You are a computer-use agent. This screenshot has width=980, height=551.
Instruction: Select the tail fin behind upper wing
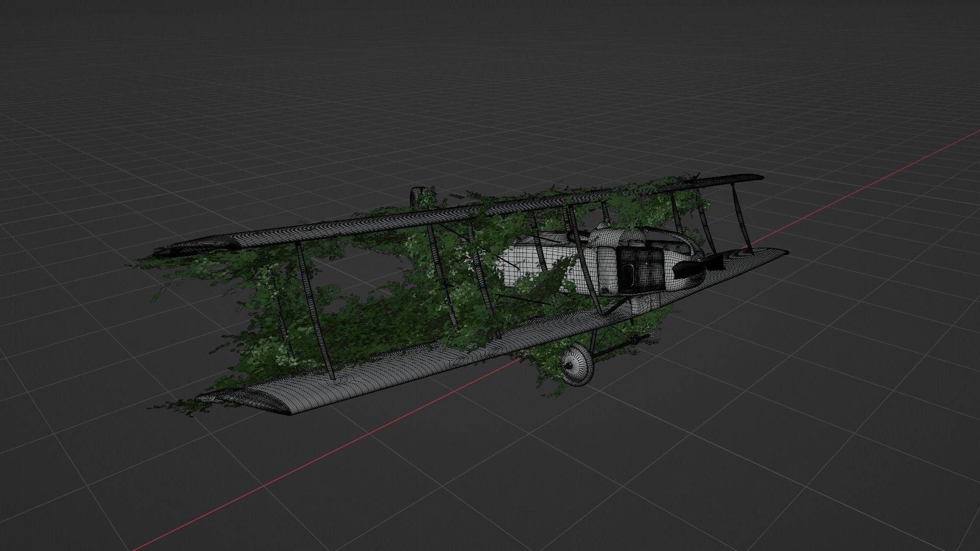coord(418,197)
